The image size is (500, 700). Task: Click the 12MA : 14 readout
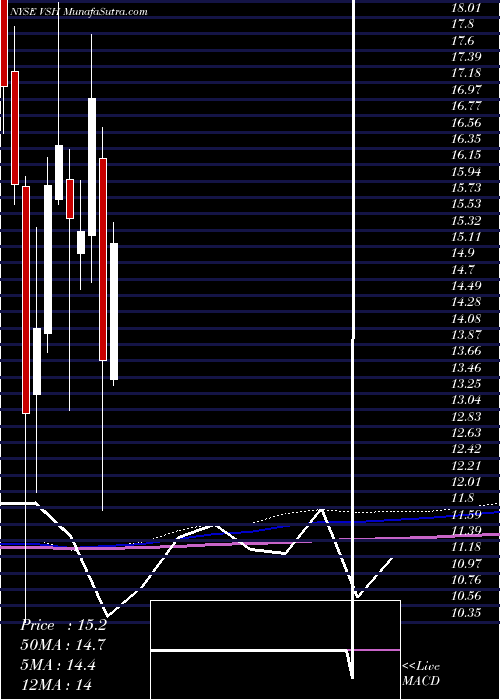(56, 684)
